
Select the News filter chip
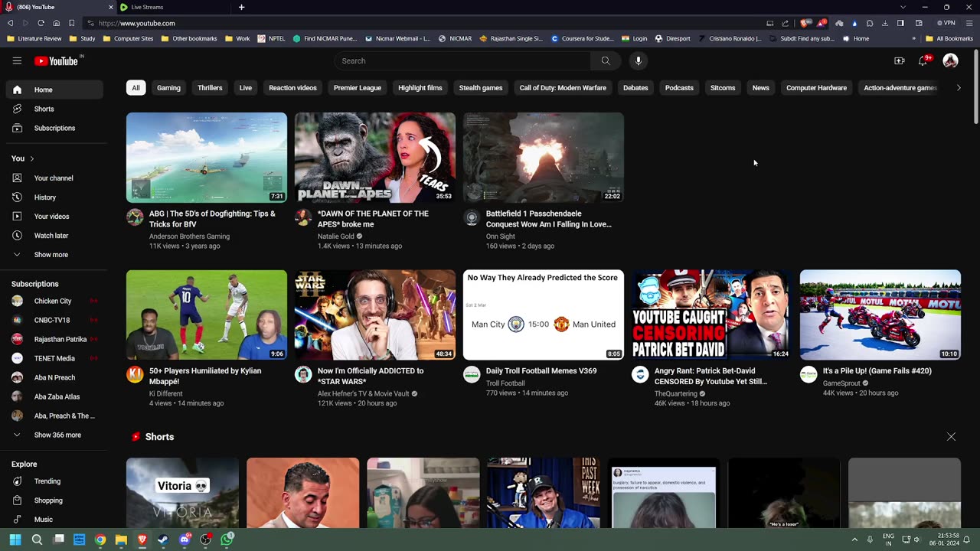pos(760,88)
